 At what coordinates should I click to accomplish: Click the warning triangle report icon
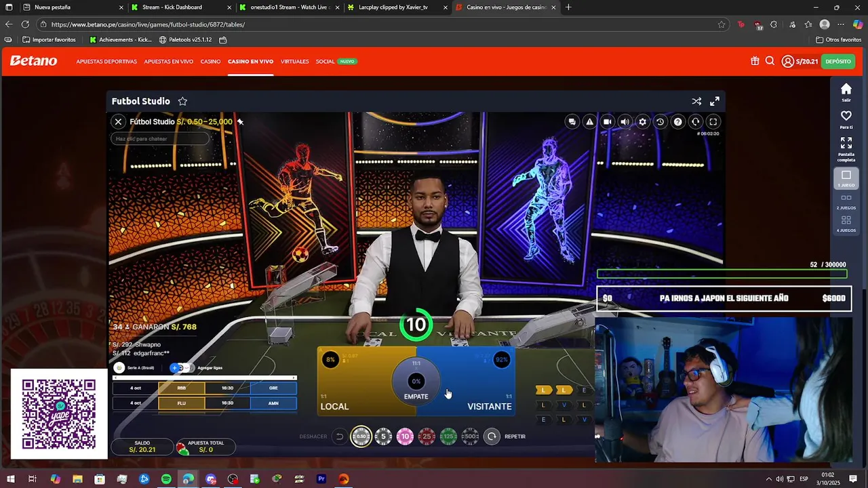tap(590, 122)
